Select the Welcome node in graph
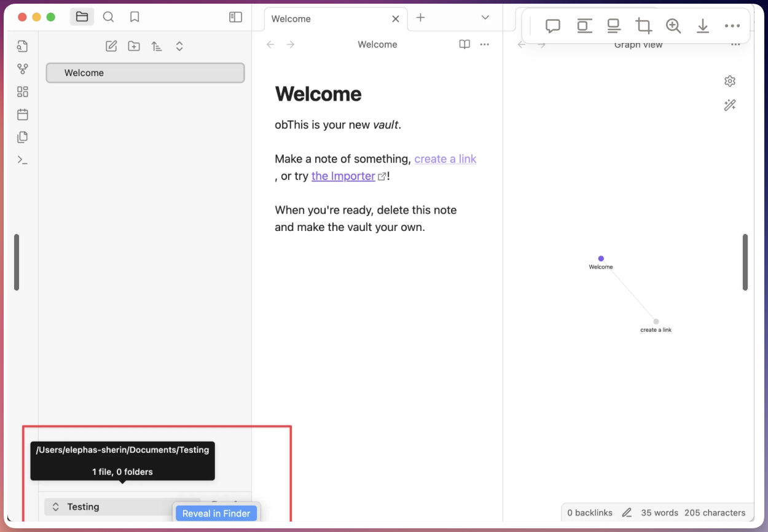This screenshot has width=768, height=532. (x=601, y=259)
